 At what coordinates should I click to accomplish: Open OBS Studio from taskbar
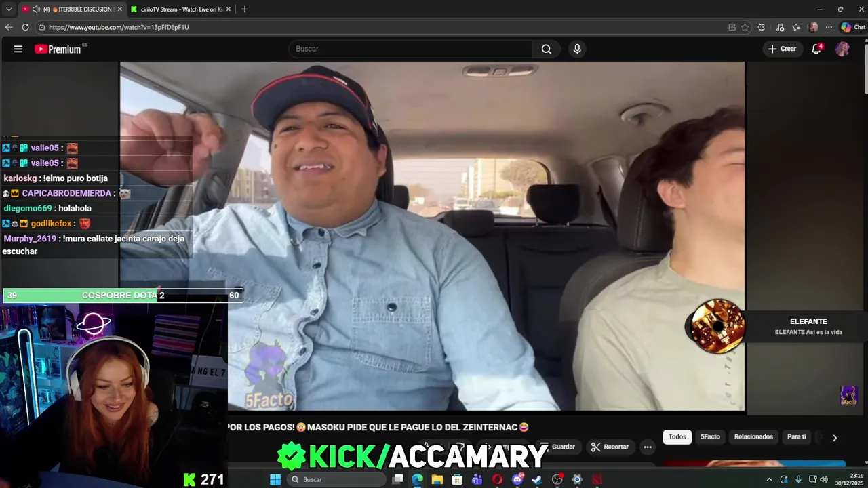[x=557, y=479]
